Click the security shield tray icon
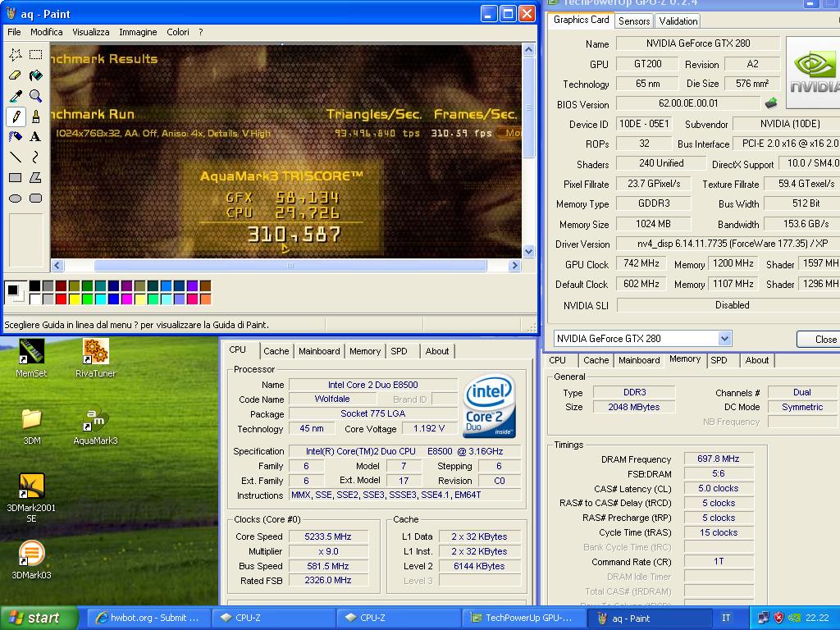This screenshot has height=630, width=840. pyautogui.click(x=779, y=618)
